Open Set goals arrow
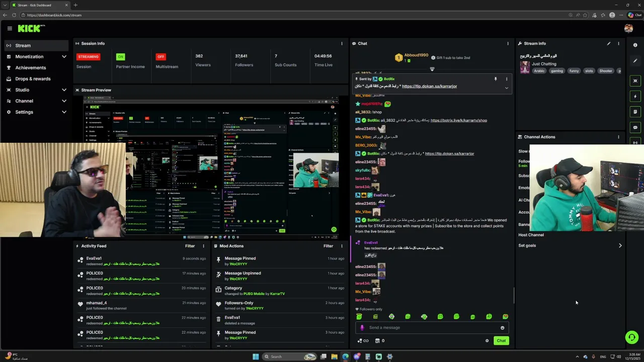Screen dimensions: 644x362 620,245
